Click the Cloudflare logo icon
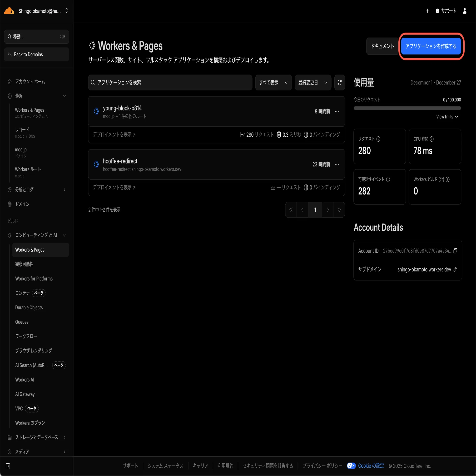This screenshot has height=476, width=476. 9,11
